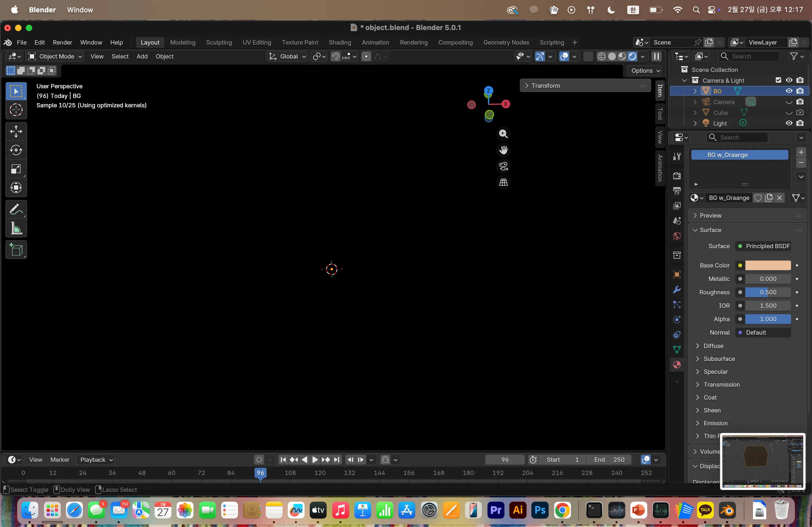Screen dimensions: 812x527
Task: Click the current frame field showing 96
Action: pyautogui.click(x=505, y=459)
